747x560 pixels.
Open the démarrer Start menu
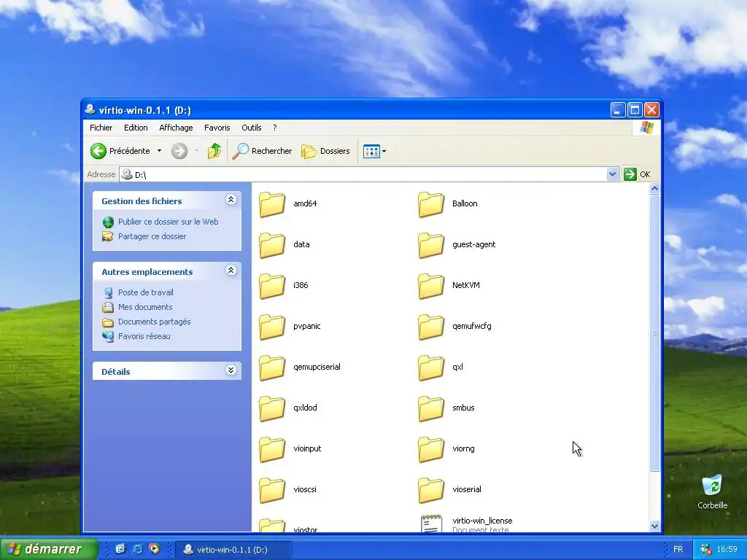coord(49,549)
